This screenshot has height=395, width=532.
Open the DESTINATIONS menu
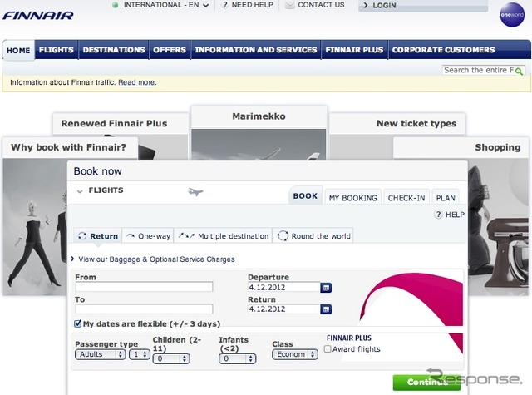point(114,50)
